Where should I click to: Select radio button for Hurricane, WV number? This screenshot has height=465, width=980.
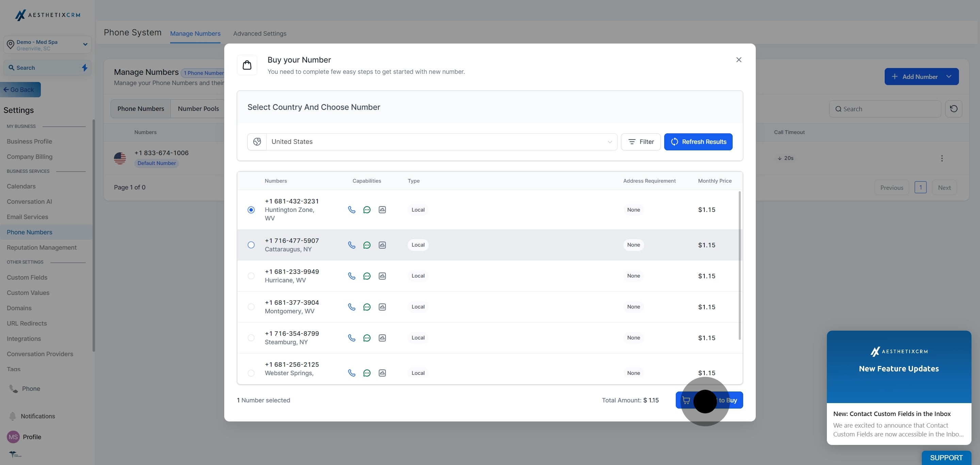pos(251,276)
